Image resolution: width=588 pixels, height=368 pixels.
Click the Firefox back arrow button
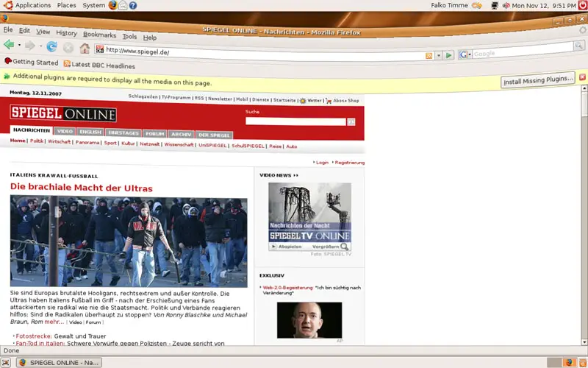pyautogui.click(x=9, y=45)
